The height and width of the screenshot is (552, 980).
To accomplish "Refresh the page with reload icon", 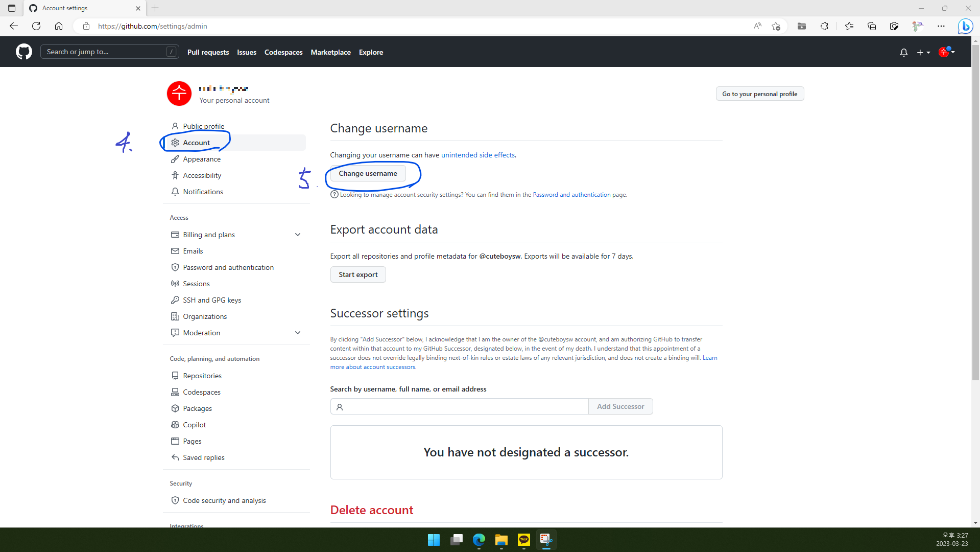I will tap(36, 26).
